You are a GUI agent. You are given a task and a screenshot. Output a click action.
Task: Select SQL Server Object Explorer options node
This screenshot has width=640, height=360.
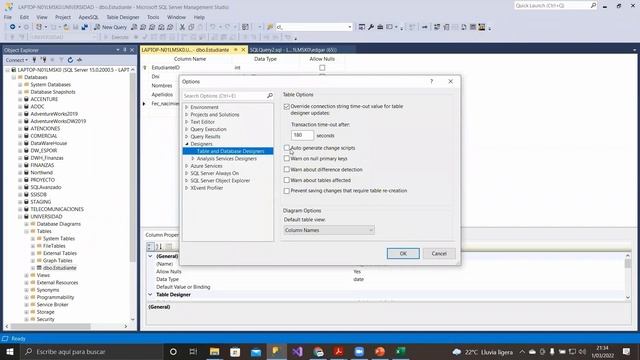click(220, 181)
